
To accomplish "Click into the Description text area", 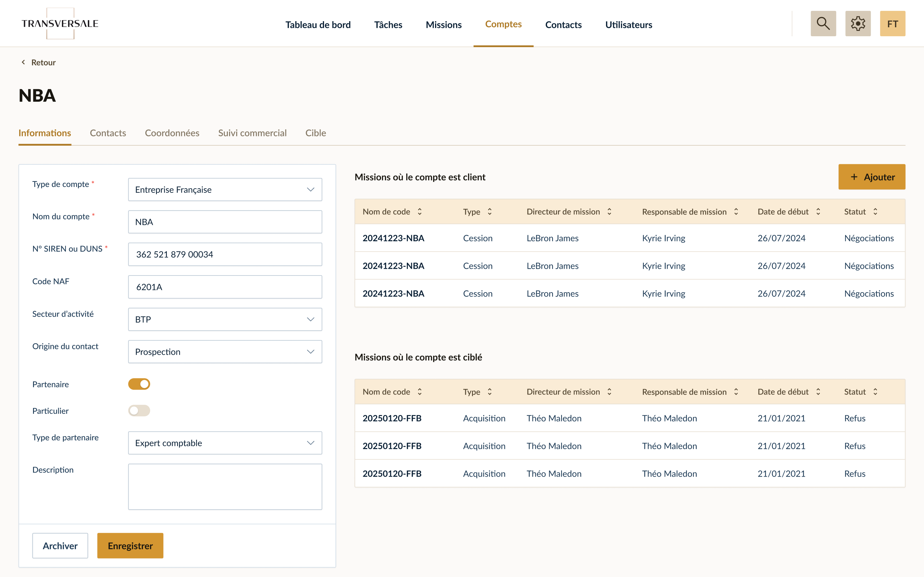I will [225, 487].
